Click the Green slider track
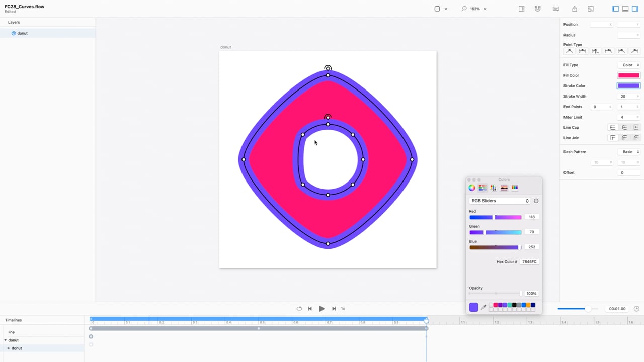Image resolution: width=644 pixels, height=362 pixels. 496,232
